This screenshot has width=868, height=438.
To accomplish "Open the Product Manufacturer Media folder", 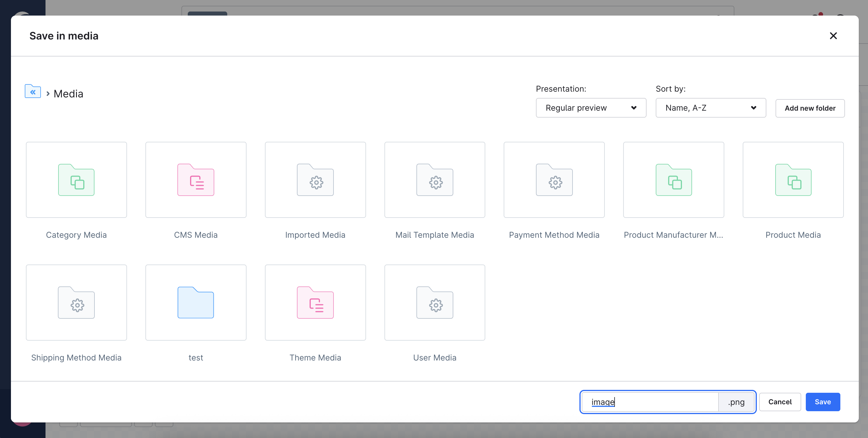I will pyautogui.click(x=673, y=180).
